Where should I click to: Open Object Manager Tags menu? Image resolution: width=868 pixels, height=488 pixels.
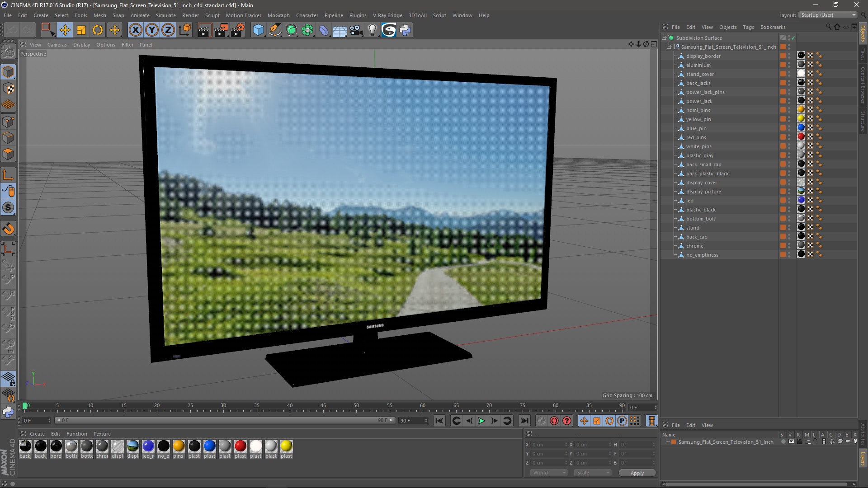(748, 27)
